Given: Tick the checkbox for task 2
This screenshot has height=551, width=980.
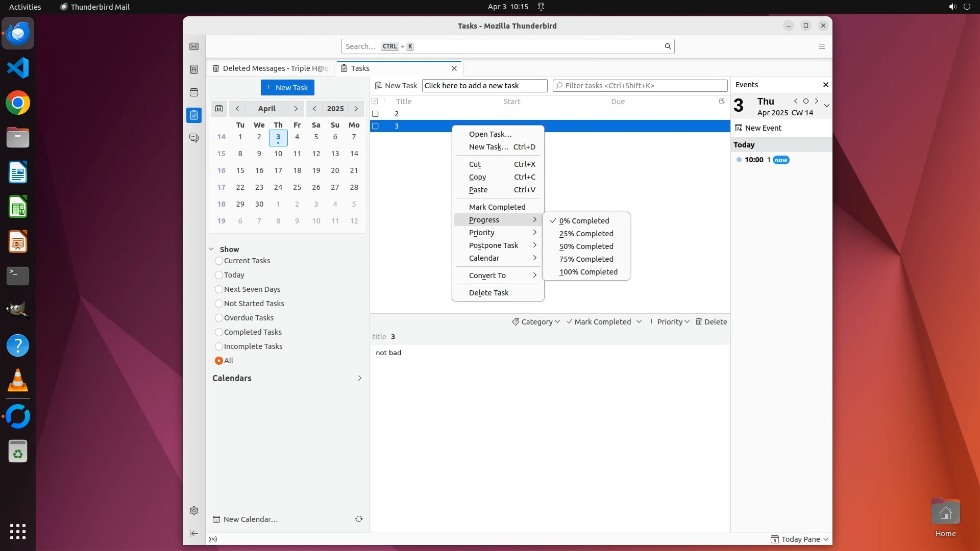Looking at the screenshot, I should click(x=375, y=114).
